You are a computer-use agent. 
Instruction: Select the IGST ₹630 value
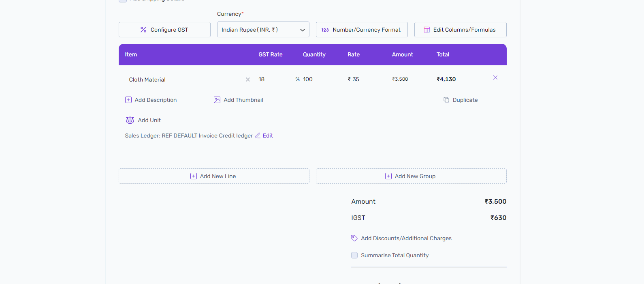point(498,217)
